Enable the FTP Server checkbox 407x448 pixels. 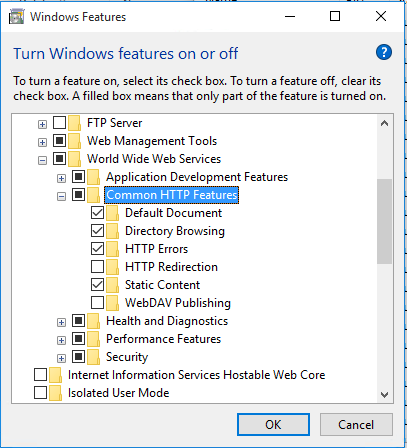coord(59,123)
